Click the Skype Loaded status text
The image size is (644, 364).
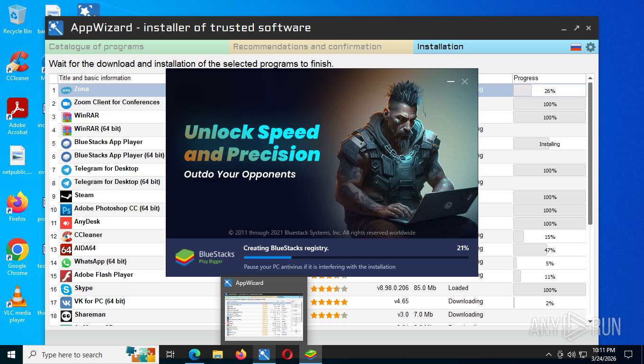point(458,288)
